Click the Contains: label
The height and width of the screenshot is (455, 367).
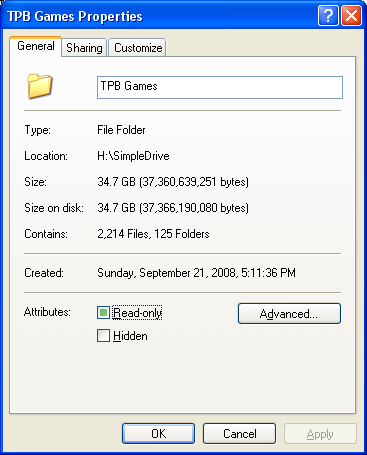(46, 234)
